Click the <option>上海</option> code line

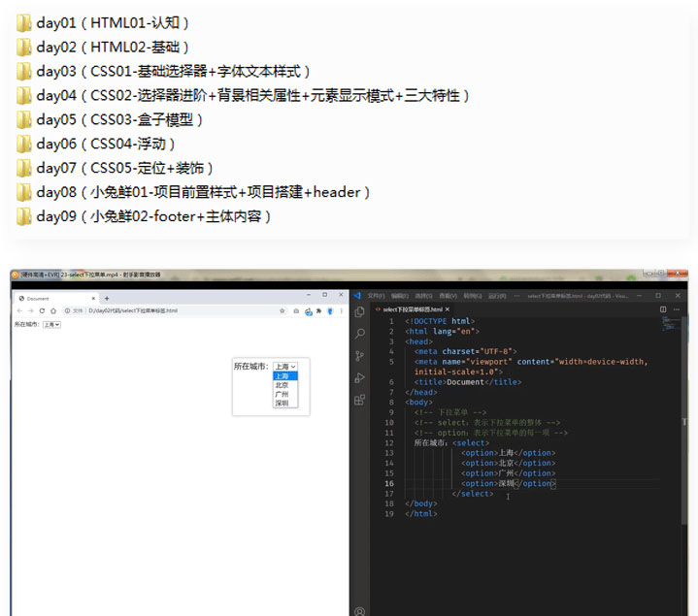(509, 453)
